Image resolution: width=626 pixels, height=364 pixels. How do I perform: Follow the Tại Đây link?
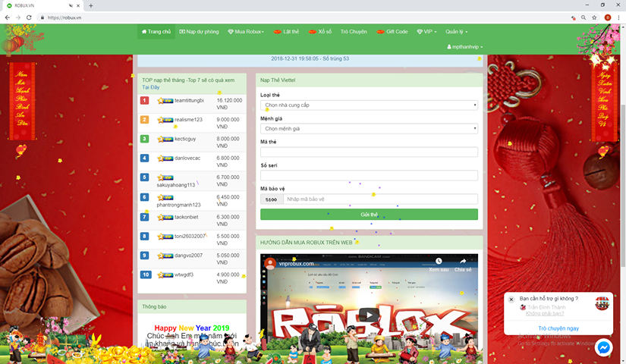[x=150, y=87]
